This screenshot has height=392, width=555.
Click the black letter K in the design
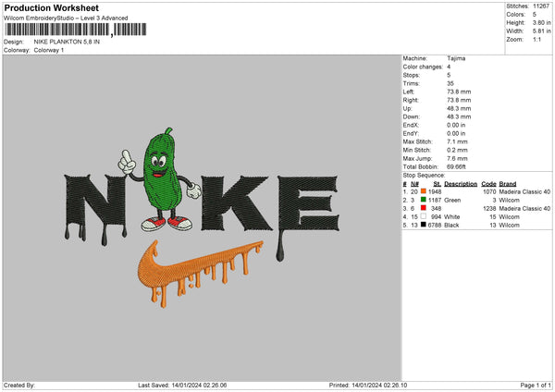pyautogui.click(x=237, y=203)
